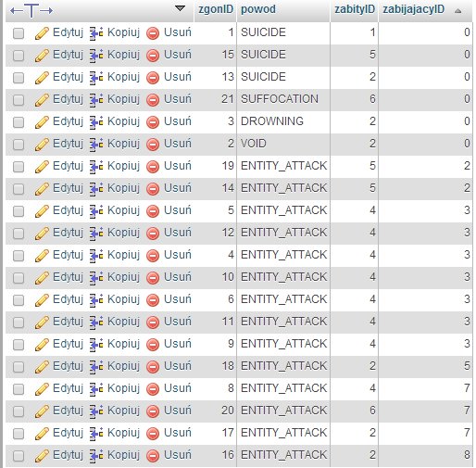Sort by the zgonID column header
This screenshot has height=468, width=476.
pyautogui.click(x=216, y=9)
